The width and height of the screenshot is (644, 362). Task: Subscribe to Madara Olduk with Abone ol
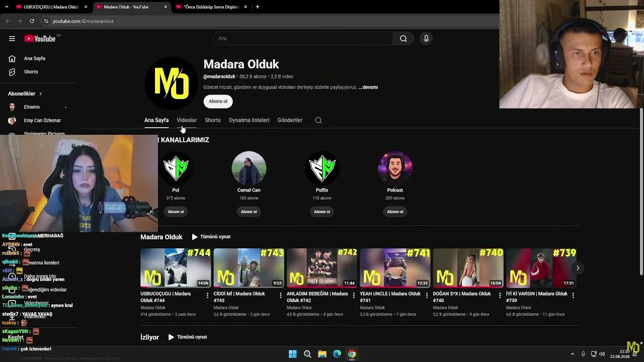click(x=218, y=102)
